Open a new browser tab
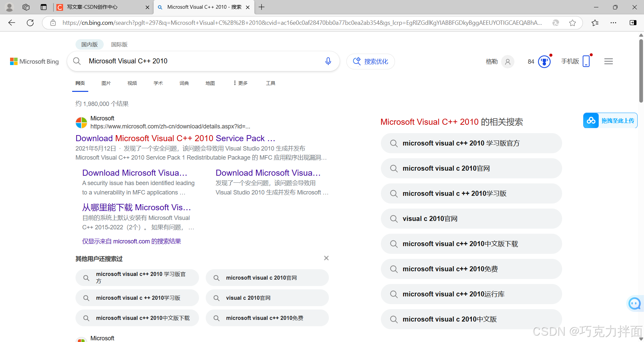 point(262,7)
